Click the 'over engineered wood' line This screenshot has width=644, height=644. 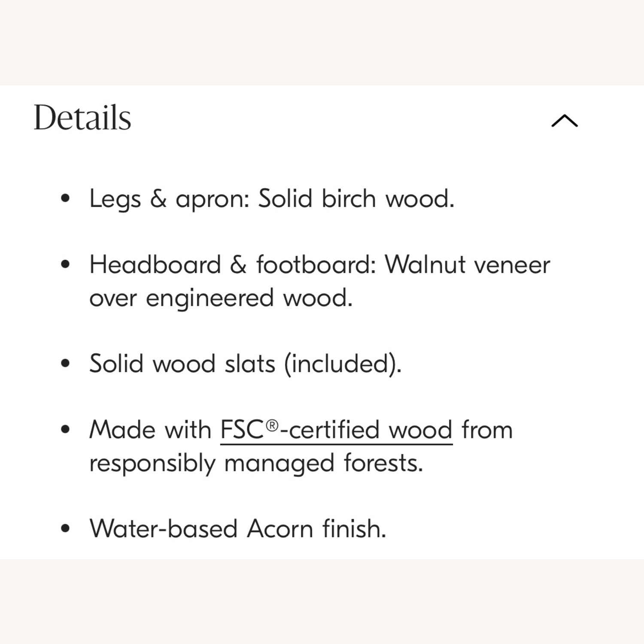click(x=221, y=298)
